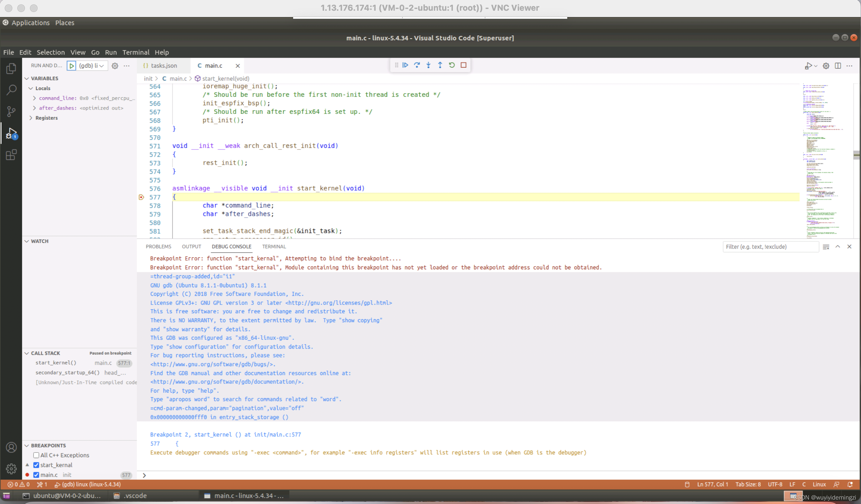The image size is (861, 504).
Task: Click the debug console REPL input prompt
Action: (499, 475)
